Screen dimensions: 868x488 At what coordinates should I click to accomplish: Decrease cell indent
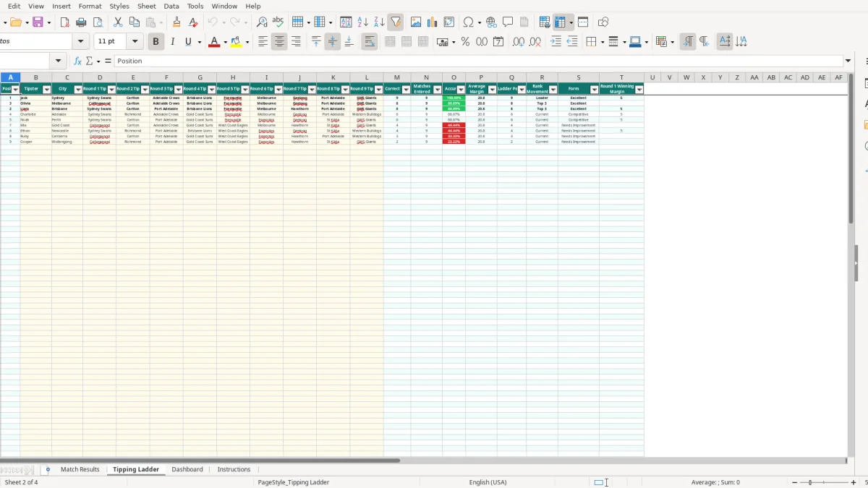pyautogui.click(x=572, y=42)
